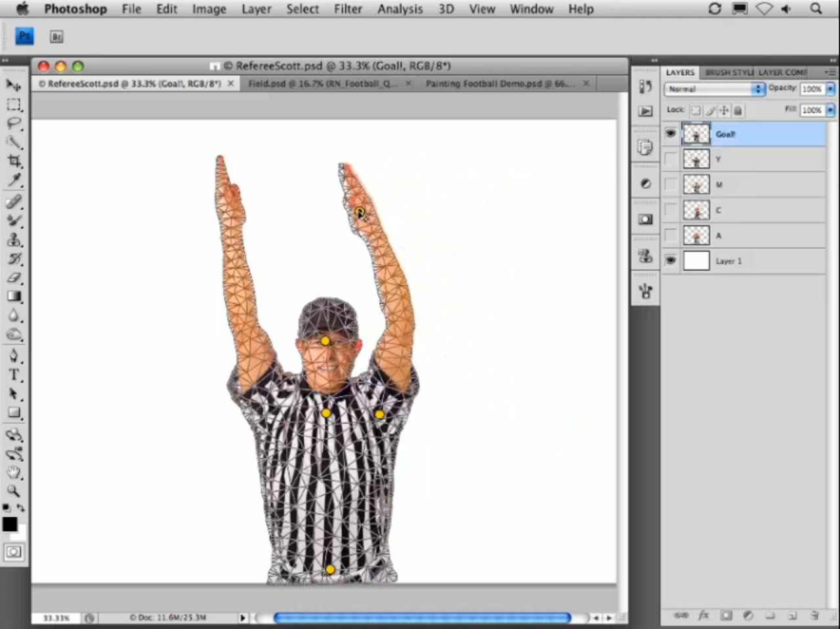Choose the Clone Stamp tool
The width and height of the screenshot is (840, 629).
[14, 240]
